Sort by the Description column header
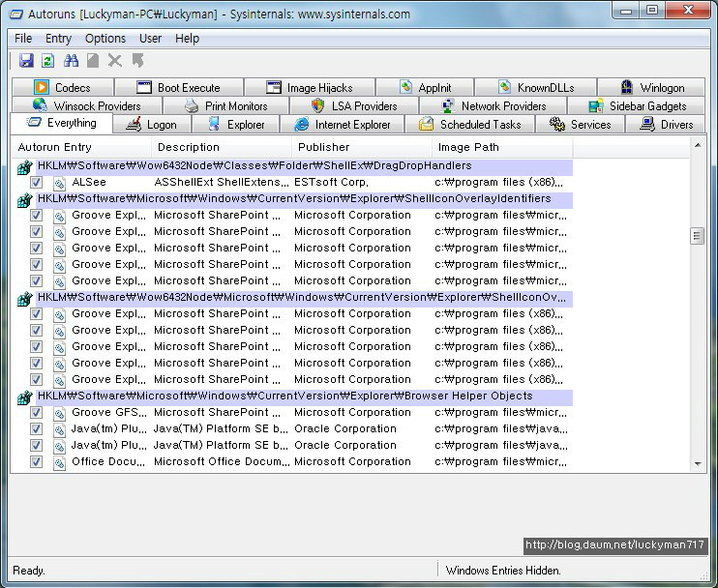718x588 pixels. 222,147
